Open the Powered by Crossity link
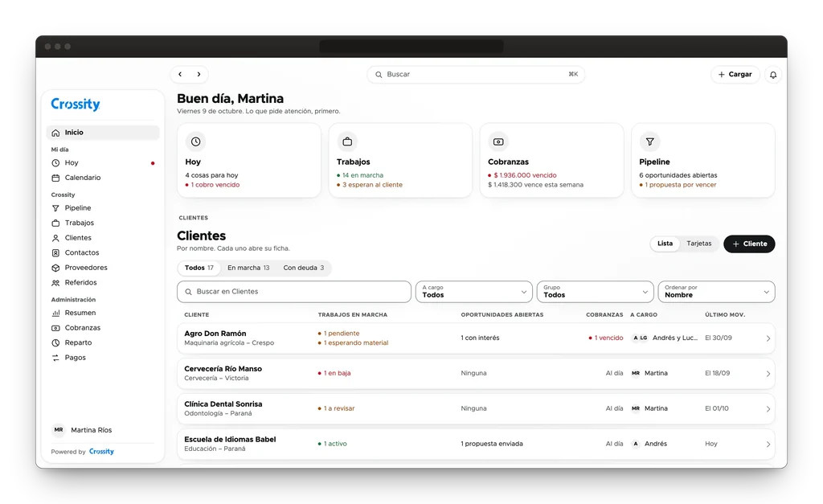 tap(83, 452)
